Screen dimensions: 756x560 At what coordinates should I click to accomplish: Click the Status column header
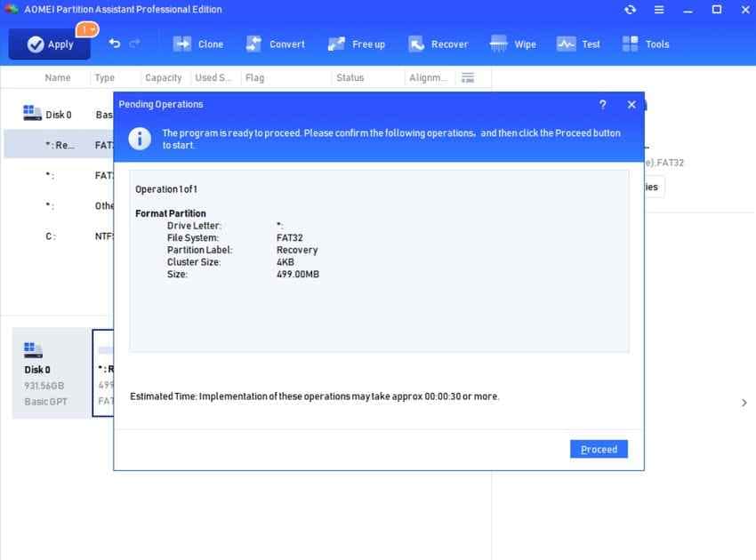coord(350,77)
